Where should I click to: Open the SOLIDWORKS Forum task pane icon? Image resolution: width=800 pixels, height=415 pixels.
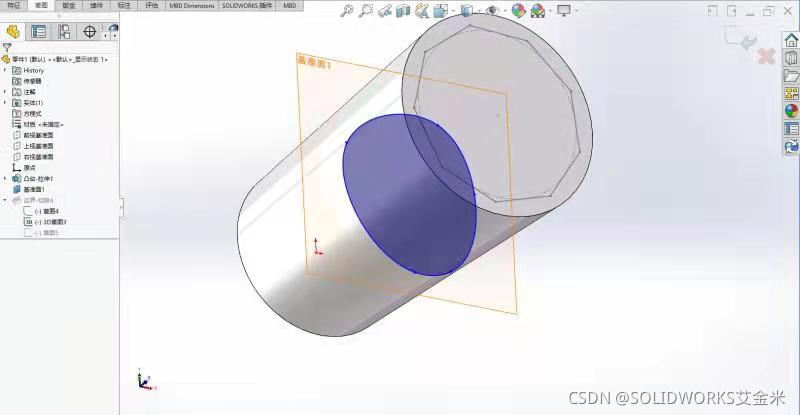pyautogui.click(x=791, y=147)
